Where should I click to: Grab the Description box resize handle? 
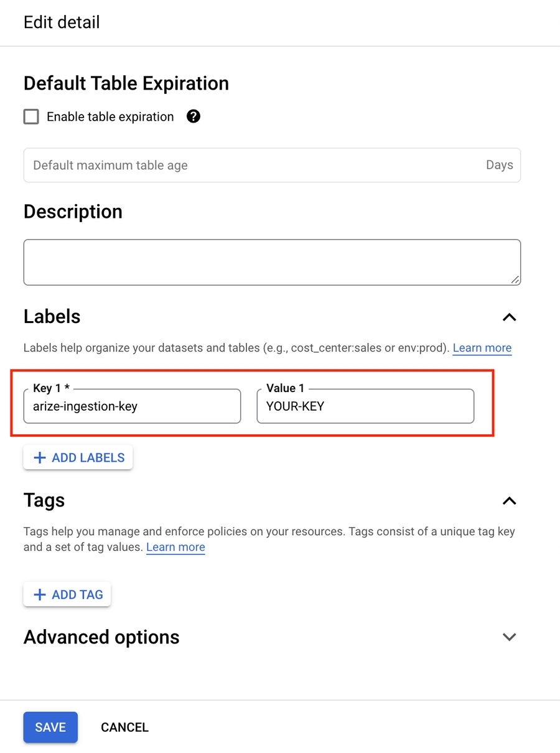[515, 280]
